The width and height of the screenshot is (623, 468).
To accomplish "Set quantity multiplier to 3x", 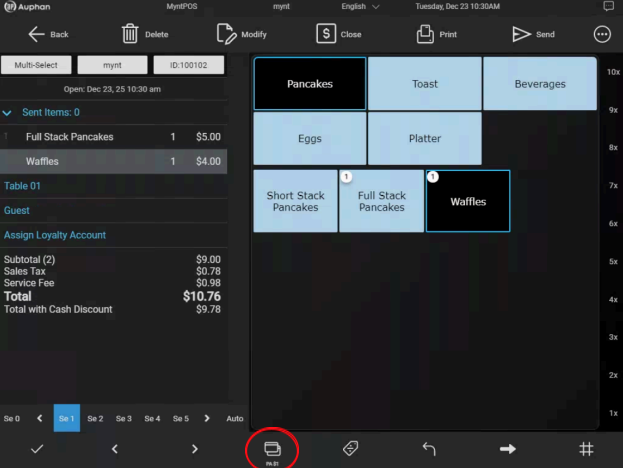I will coord(613,337).
